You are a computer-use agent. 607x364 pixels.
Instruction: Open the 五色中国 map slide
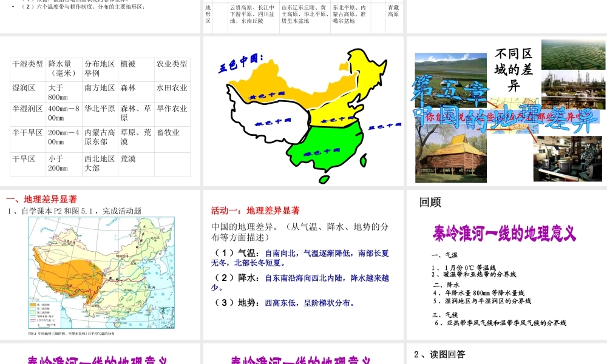pos(303,111)
